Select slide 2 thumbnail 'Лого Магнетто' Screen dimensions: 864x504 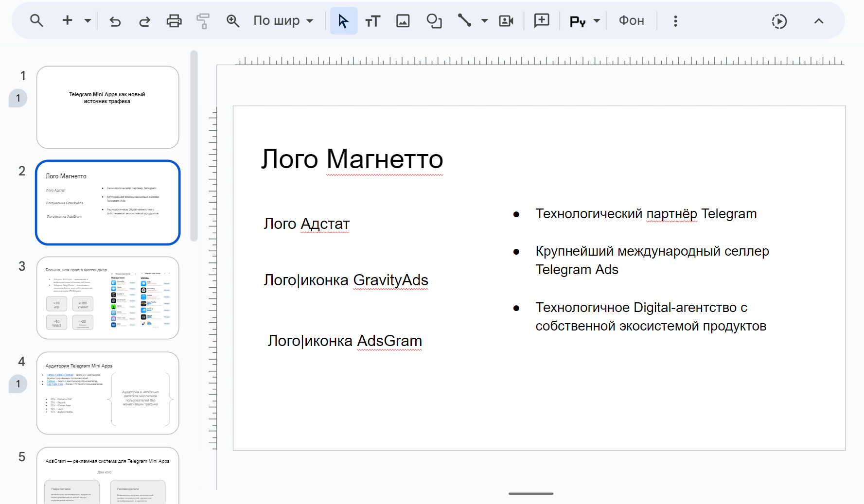[108, 203]
